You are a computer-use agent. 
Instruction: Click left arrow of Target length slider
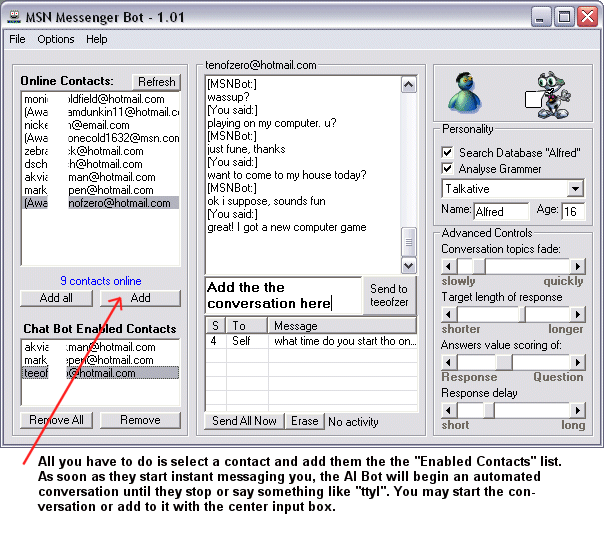coord(449,314)
